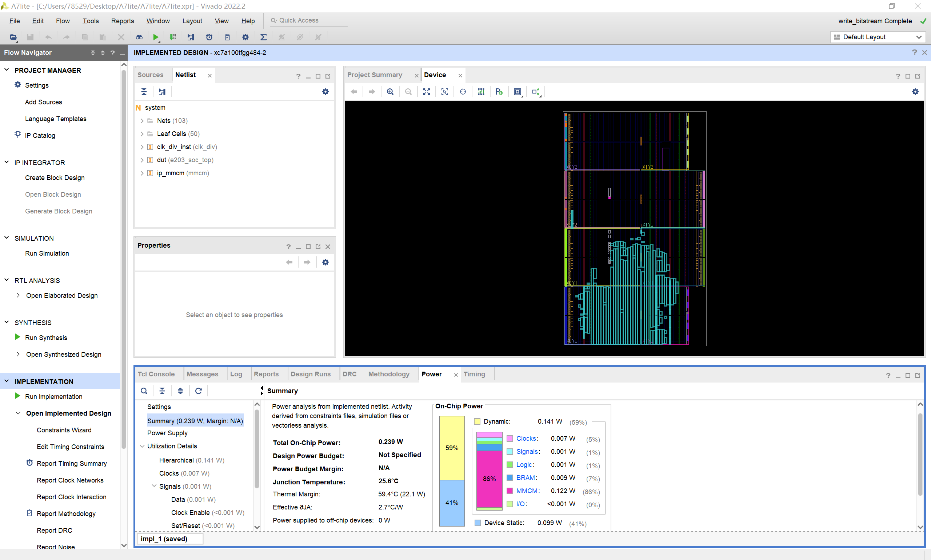Click Report Timing Summary in Flow Navigator
Screen dimensions: 931x560
pos(72,463)
